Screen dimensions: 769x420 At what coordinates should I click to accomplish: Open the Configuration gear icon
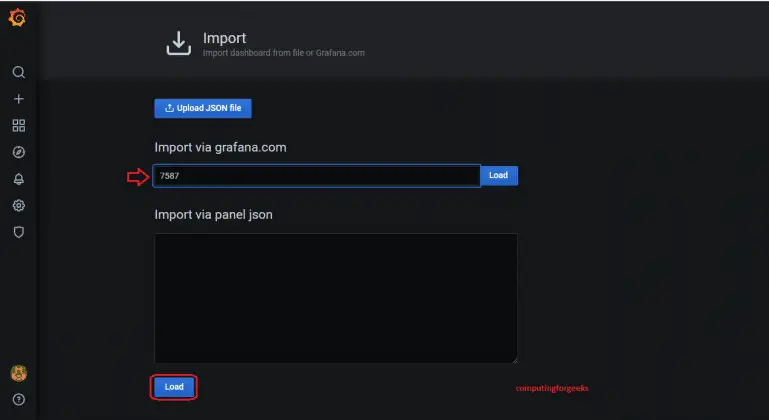pos(18,205)
